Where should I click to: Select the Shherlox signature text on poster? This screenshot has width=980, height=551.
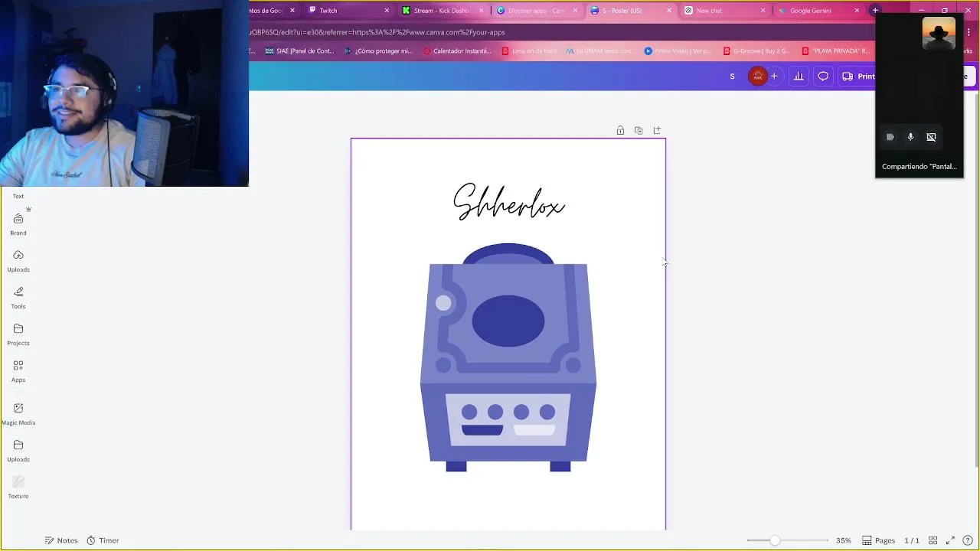(508, 203)
